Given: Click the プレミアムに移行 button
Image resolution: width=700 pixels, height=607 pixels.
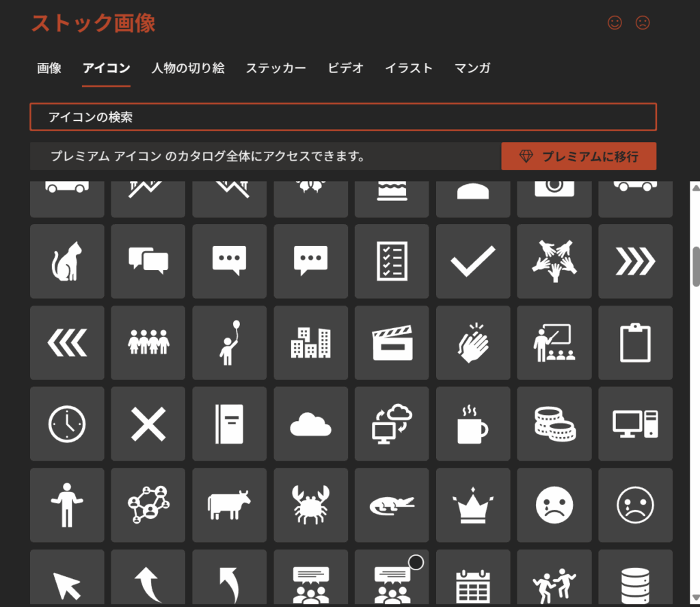Looking at the screenshot, I should (578, 157).
